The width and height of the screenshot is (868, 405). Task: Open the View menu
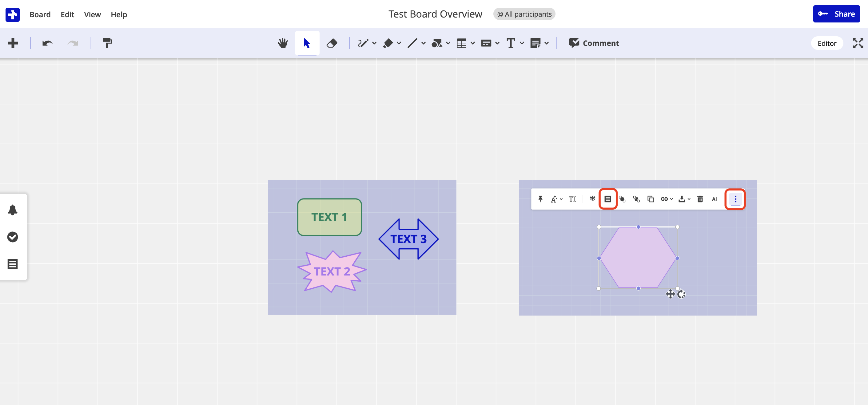(92, 14)
